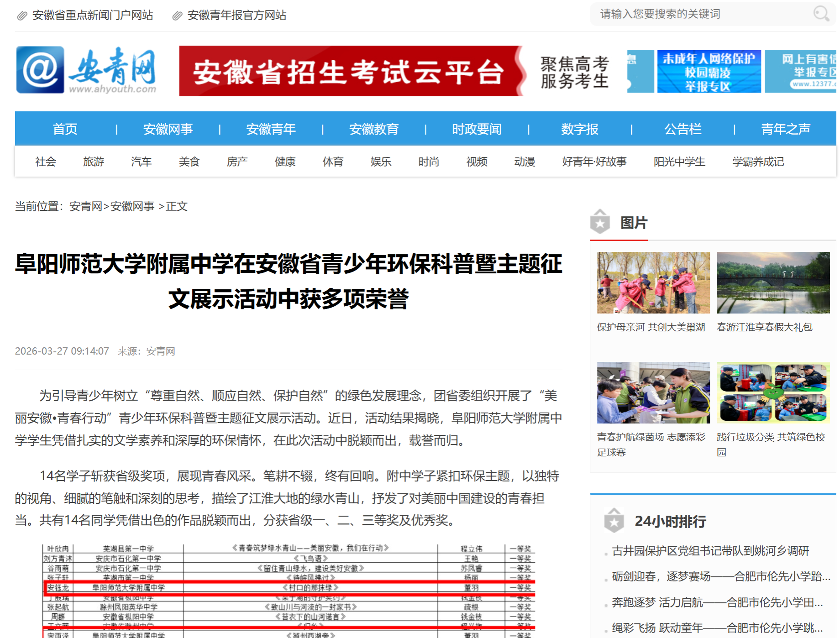This screenshot has height=638, width=840.
Task: Open the 安徽教育 navigation tab
Action: 373,129
